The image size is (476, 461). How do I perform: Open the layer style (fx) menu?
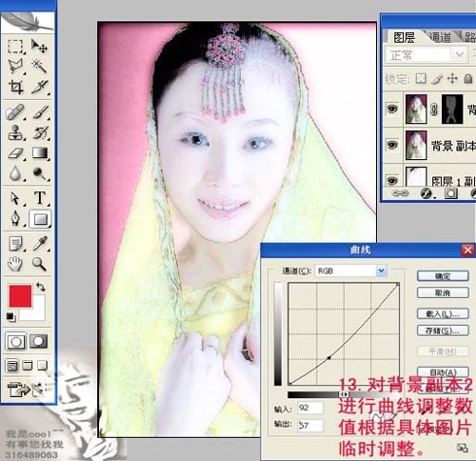coord(426,193)
